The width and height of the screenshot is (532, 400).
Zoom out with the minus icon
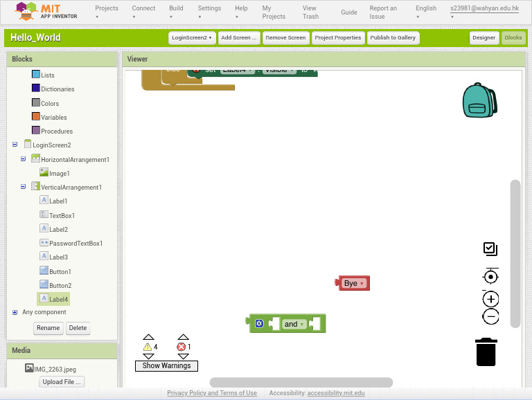pos(490,317)
